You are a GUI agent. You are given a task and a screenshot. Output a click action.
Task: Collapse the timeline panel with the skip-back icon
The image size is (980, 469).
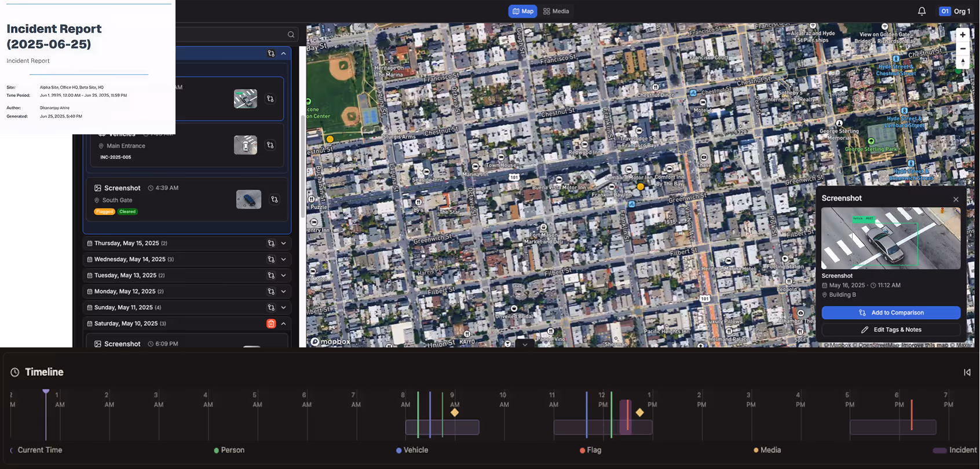[967, 372]
